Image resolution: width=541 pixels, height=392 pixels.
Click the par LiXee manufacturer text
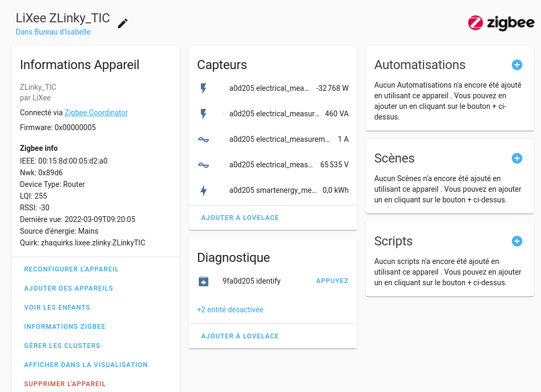[35, 98]
